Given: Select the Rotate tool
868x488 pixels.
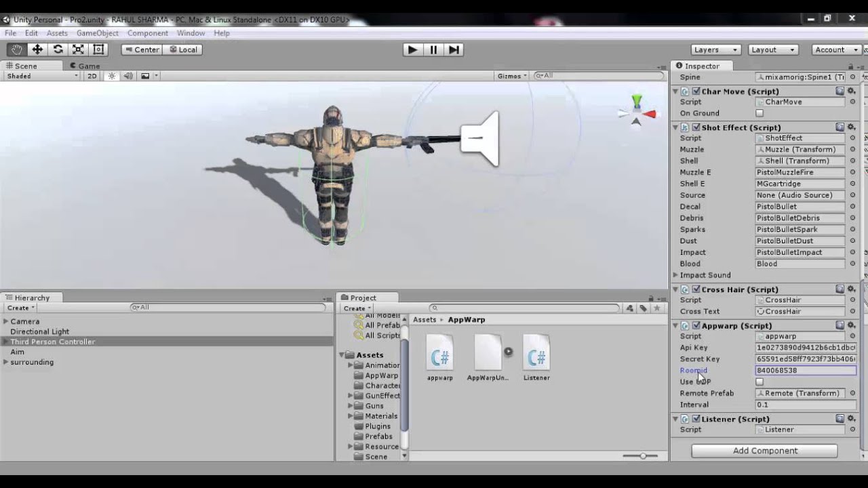Looking at the screenshot, I should point(58,49).
